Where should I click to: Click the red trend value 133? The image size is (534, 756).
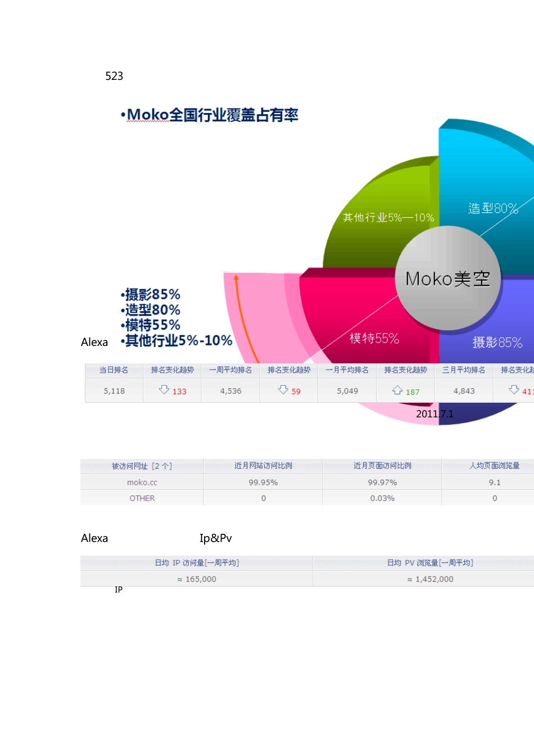pos(179,391)
